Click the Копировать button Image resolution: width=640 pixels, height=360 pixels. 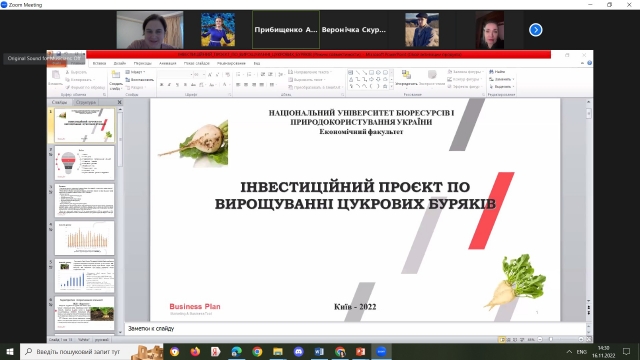coord(80,80)
